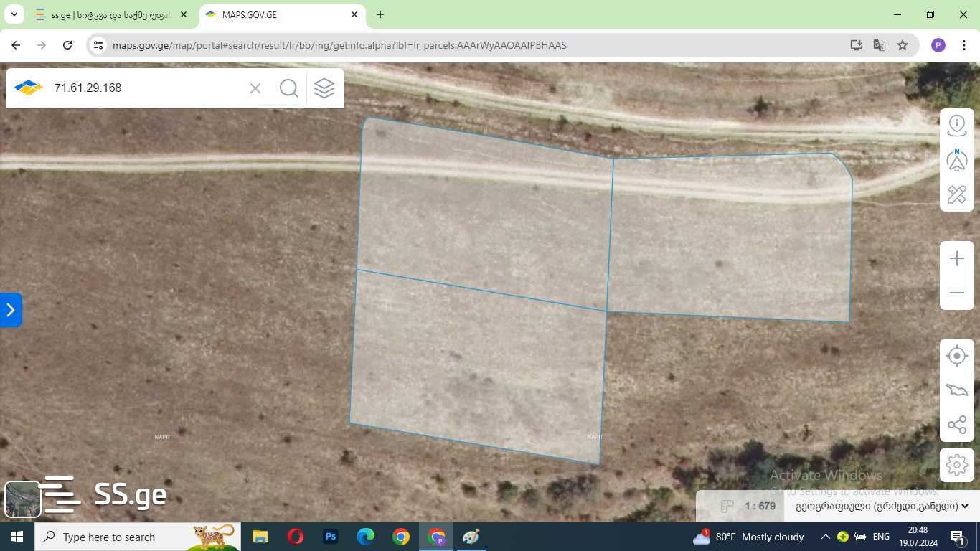Zoom in with the plus button

(x=956, y=258)
